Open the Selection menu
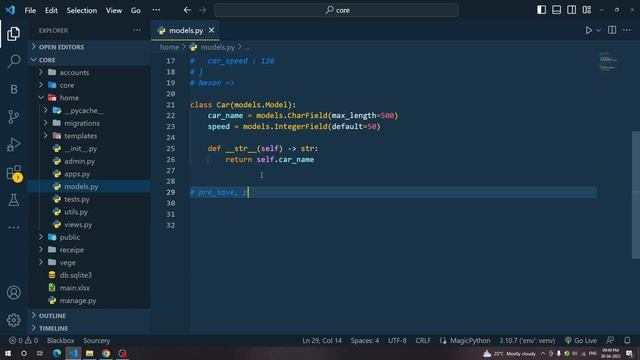 pyautogui.click(x=82, y=10)
